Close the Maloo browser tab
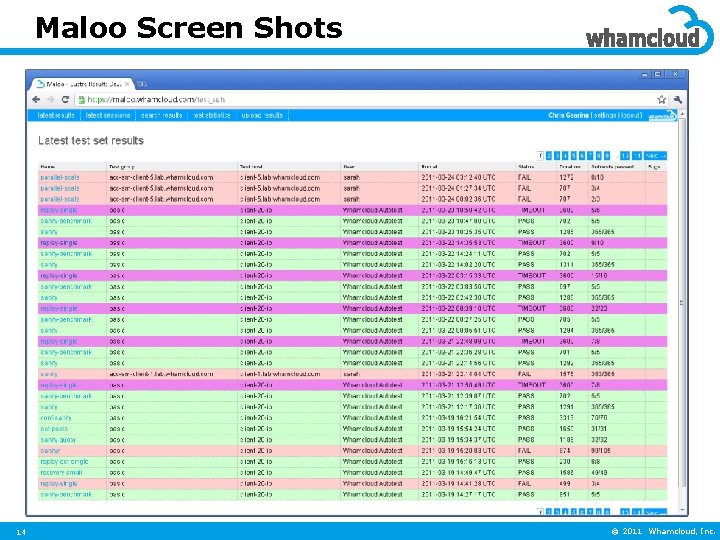The height and width of the screenshot is (540, 720). coord(127,84)
